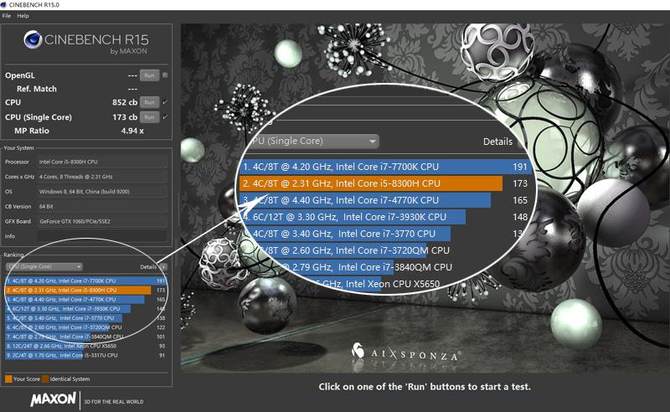
Task: Click the Ref. Match label
Action: (36, 89)
